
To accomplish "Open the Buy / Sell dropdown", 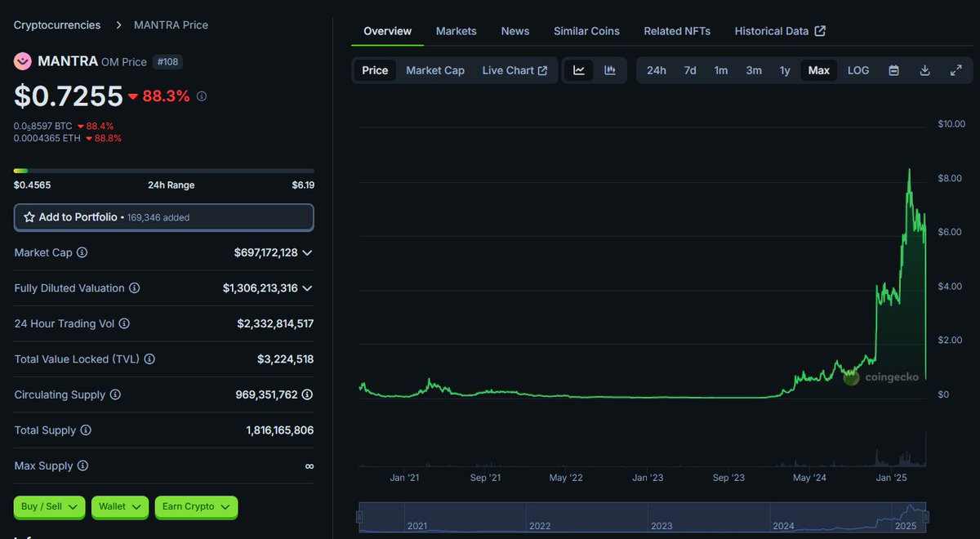I will pos(49,507).
